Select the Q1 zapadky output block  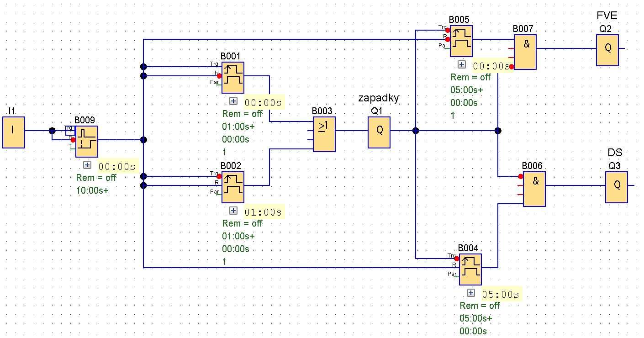[x=379, y=132]
